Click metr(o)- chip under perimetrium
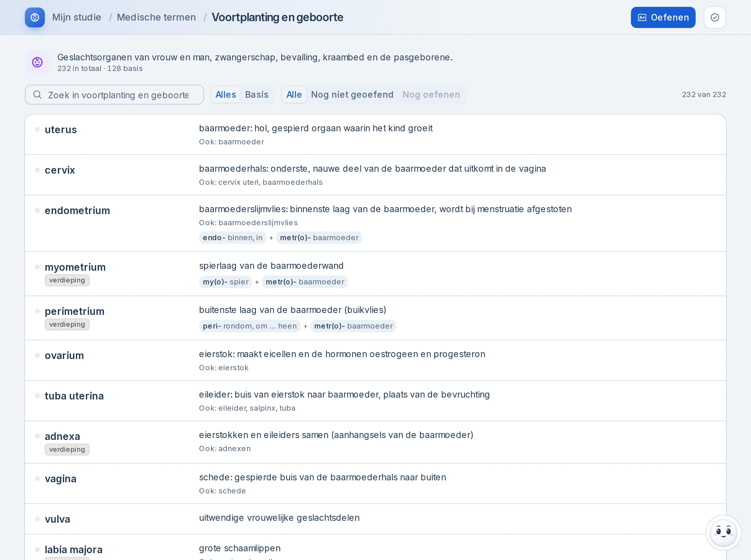Image resolution: width=751 pixels, height=560 pixels. (353, 326)
